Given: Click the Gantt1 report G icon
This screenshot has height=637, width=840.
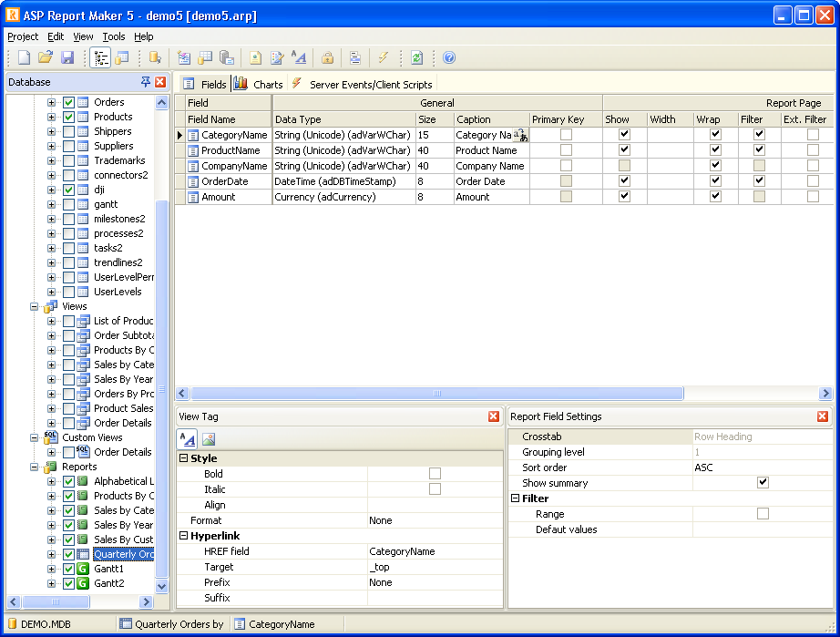Looking at the screenshot, I should coord(83,569).
